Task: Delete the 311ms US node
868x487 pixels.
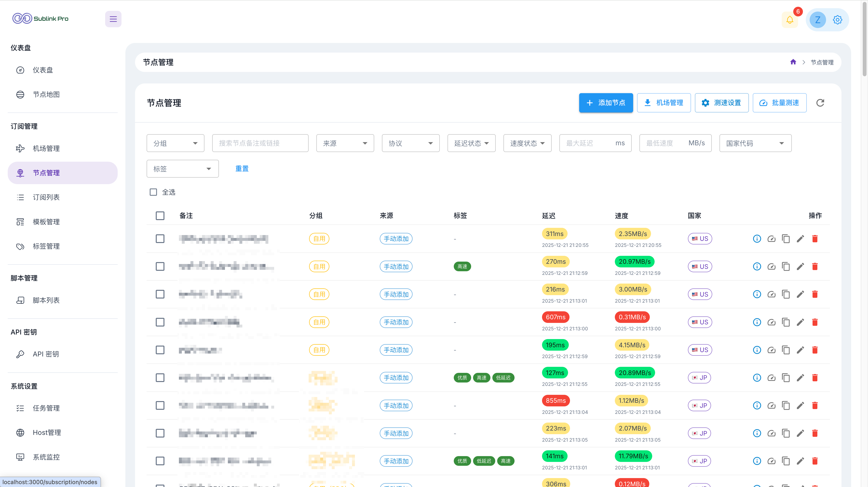Action: point(815,239)
